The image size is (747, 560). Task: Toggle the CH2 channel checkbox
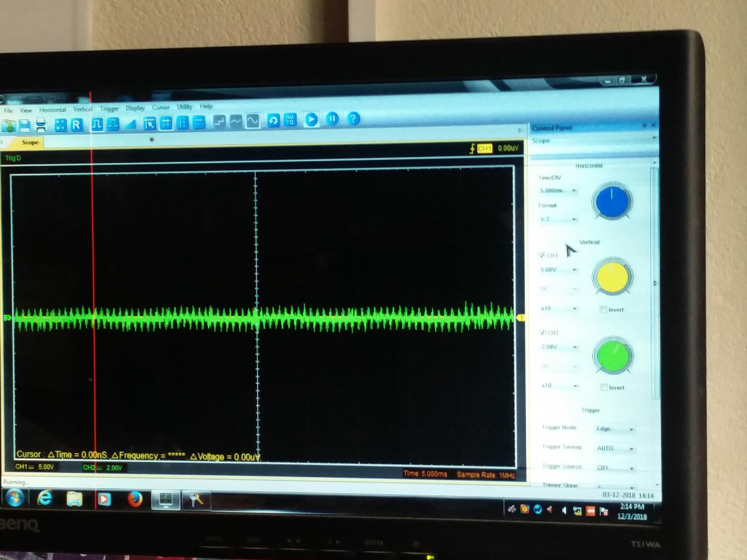[x=542, y=332]
